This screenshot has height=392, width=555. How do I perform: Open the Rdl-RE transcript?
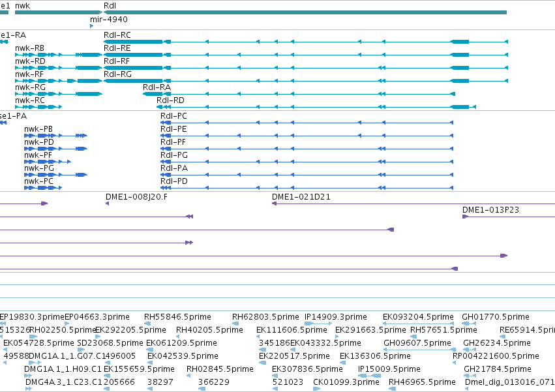117,48
